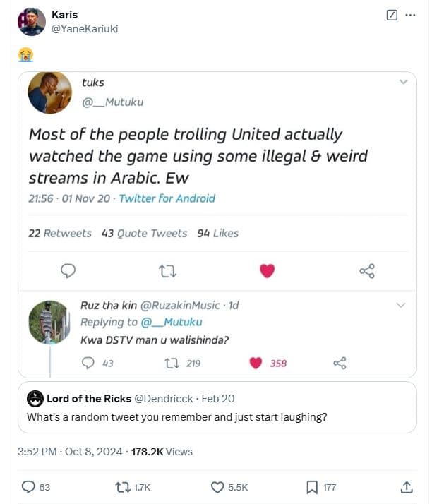Open Karis profile picture
432x504 pixels.
click(x=32, y=22)
